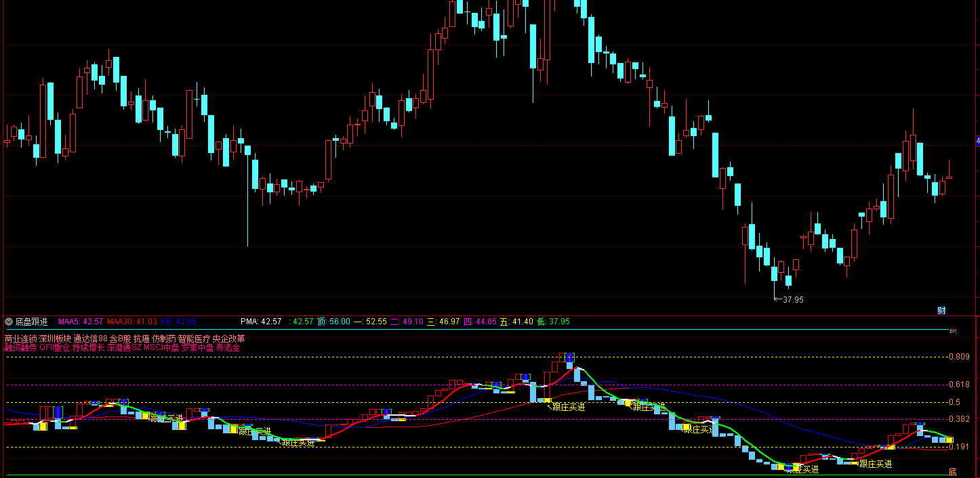The width and height of the screenshot is (980, 478).
Task: Open the 持续增长 tag
Action: tap(88, 347)
